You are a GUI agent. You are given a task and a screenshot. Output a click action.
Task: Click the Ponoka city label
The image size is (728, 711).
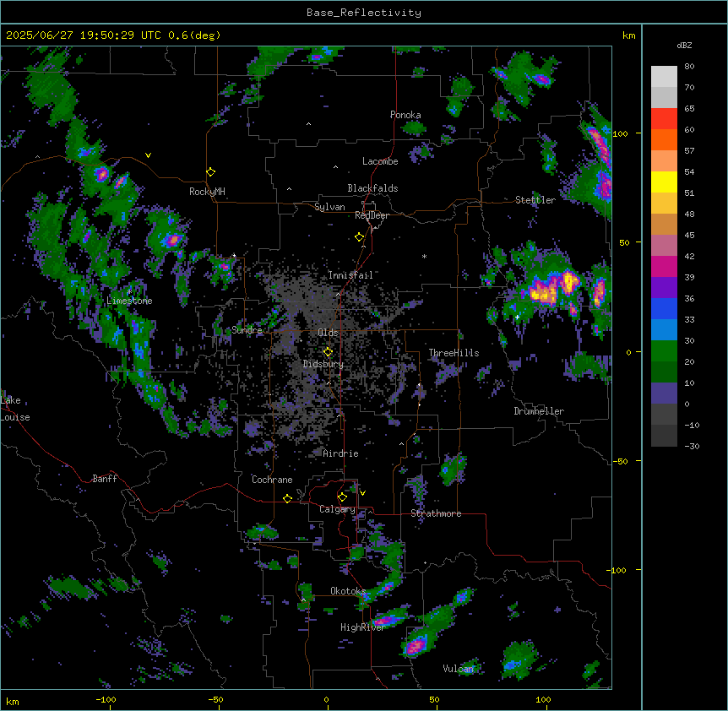pos(405,115)
